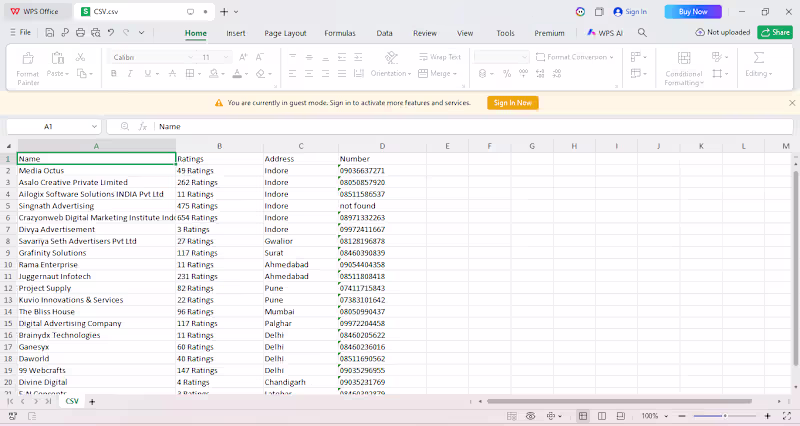
Task: Click the search magnifier in ribbon tab bar
Action: coord(642,33)
